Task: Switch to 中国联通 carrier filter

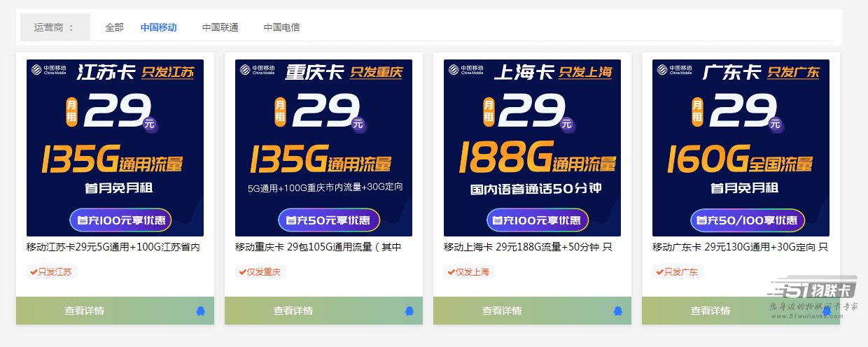Action: [220, 27]
